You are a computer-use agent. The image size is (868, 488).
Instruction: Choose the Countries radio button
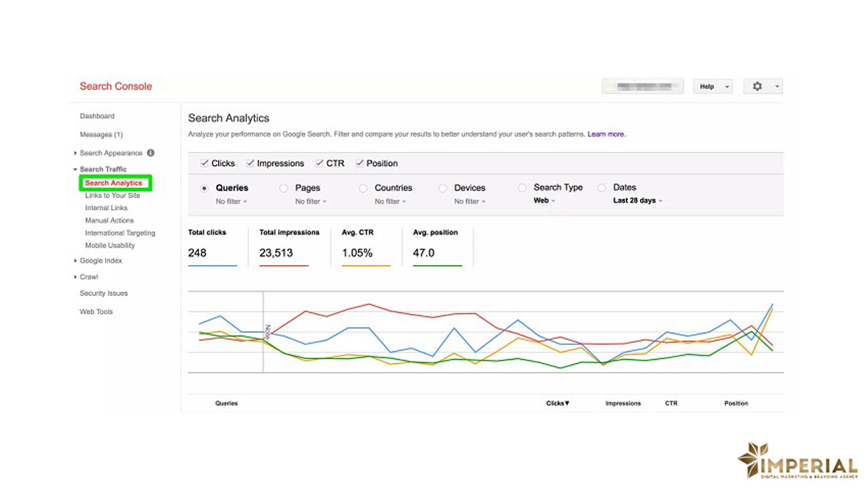coord(363,188)
